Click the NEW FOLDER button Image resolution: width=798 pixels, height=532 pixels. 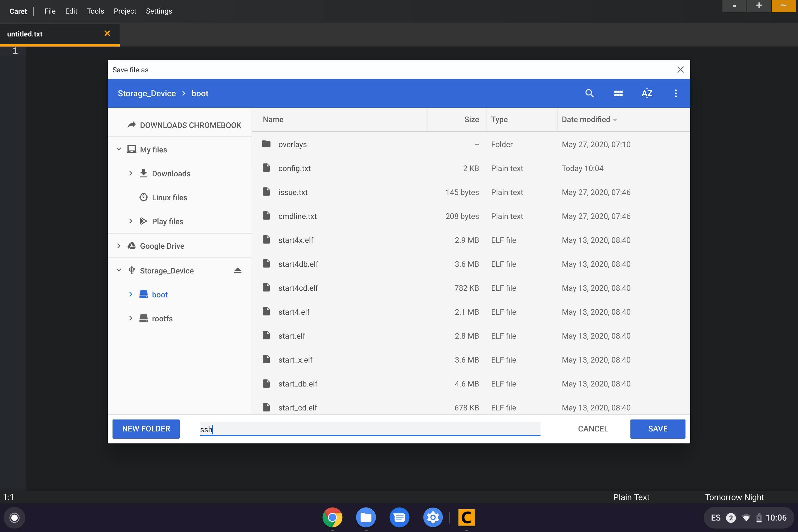coord(146,429)
